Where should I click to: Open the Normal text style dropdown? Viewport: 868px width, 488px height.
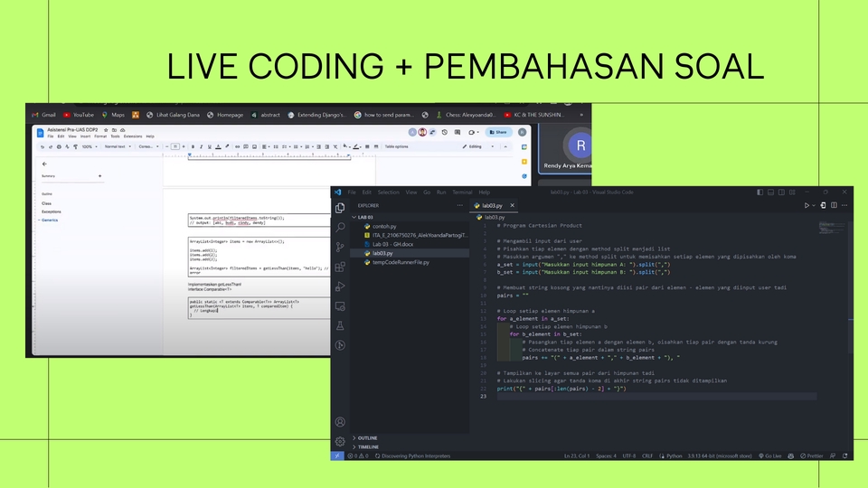[x=118, y=146]
